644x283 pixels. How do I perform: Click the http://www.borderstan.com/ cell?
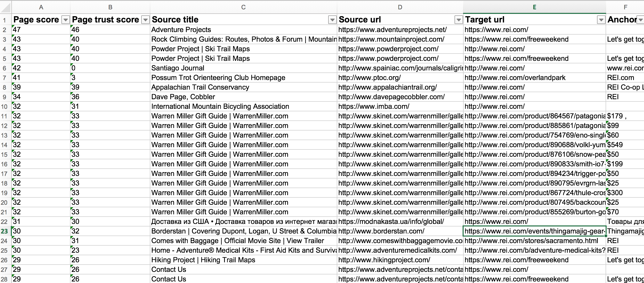coord(400,231)
